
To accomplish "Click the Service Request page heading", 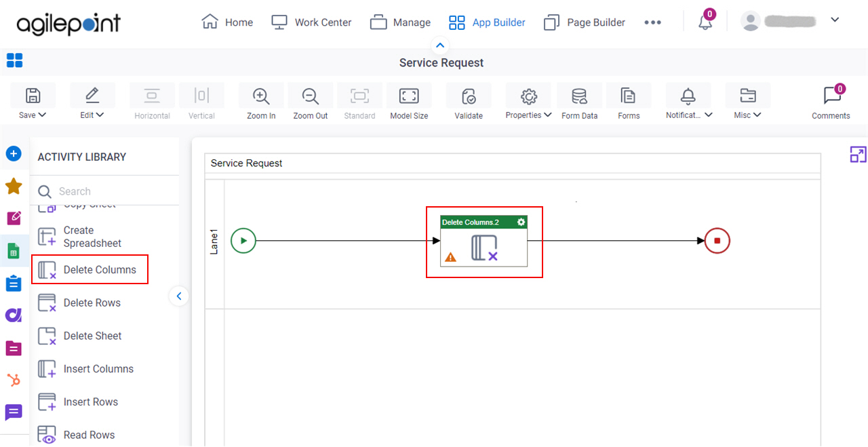I will [x=441, y=62].
